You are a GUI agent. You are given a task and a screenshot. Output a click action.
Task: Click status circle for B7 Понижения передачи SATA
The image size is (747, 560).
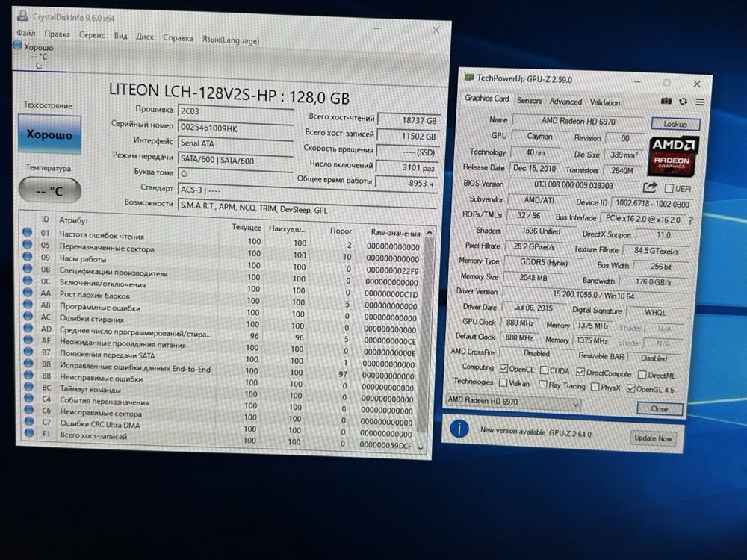[28, 352]
